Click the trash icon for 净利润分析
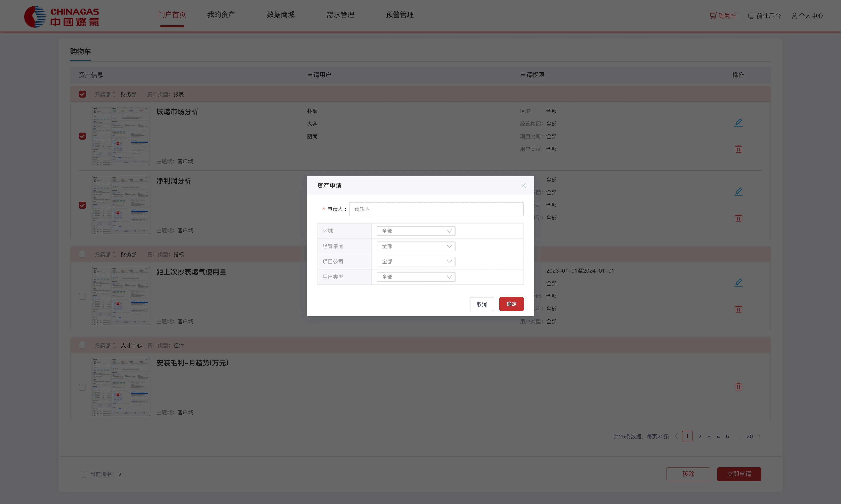This screenshot has width=841, height=504. [x=738, y=218]
